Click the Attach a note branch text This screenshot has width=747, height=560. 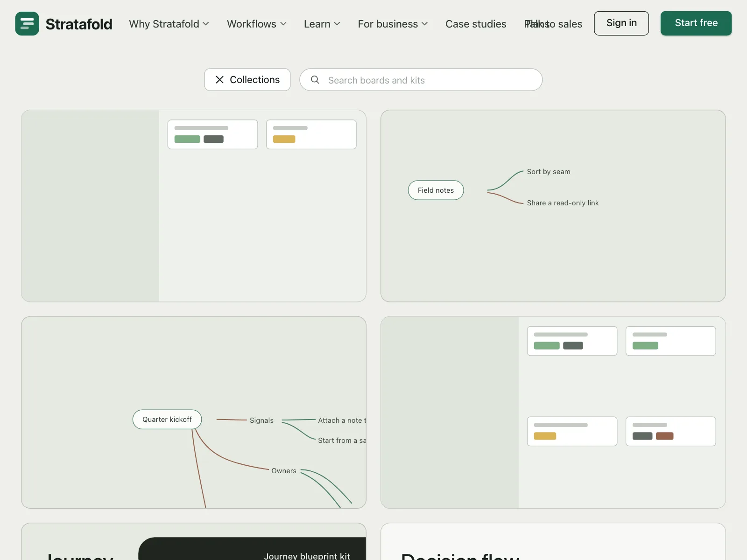point(342,420)
